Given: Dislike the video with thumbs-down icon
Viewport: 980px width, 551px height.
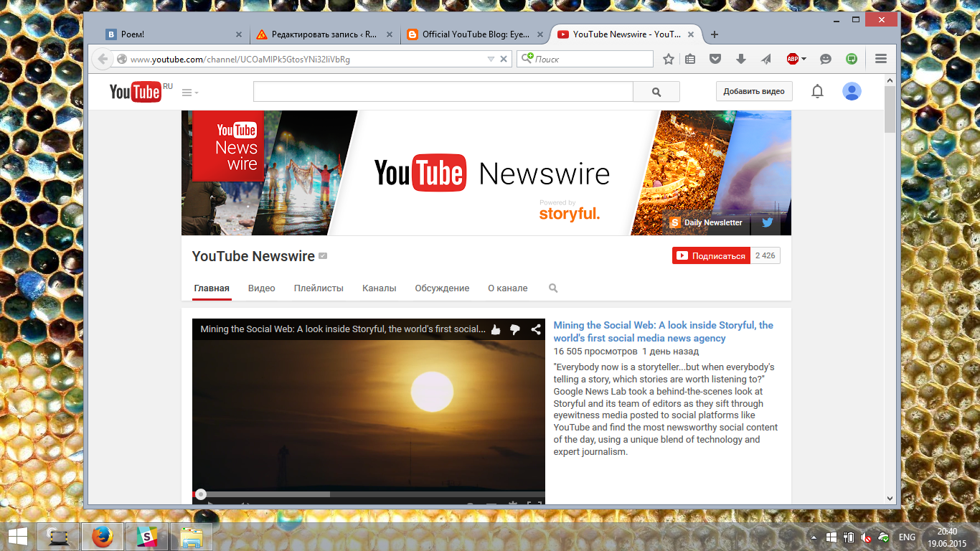Looking at the screenshot, I should tap(514, 329).
